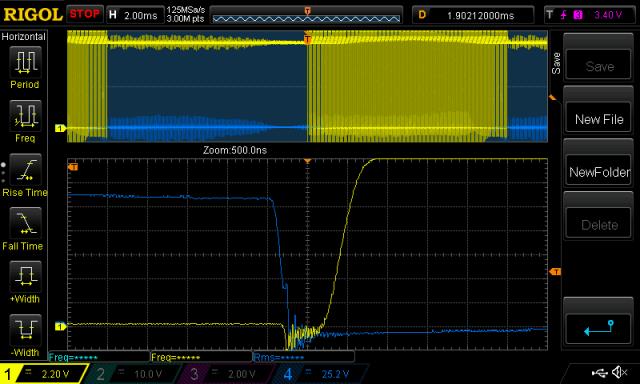Click the back arrow return icon
640x384 pixels.
[x=599, y=328]
